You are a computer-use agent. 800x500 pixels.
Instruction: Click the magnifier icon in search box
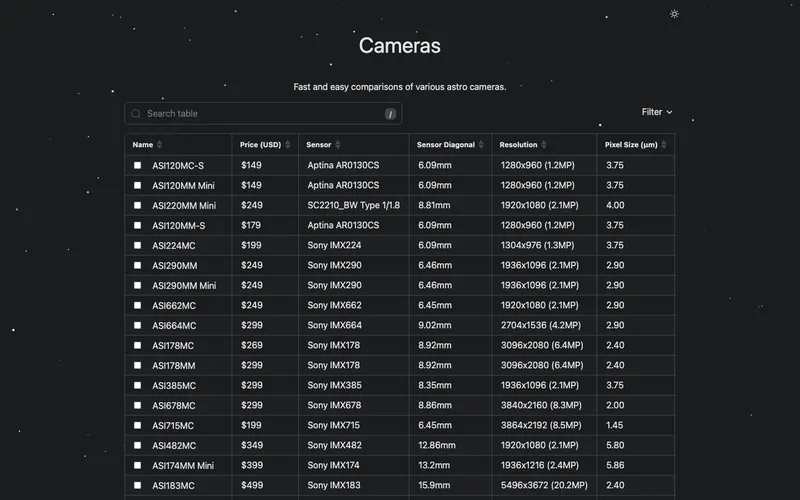tap(136, 114)
